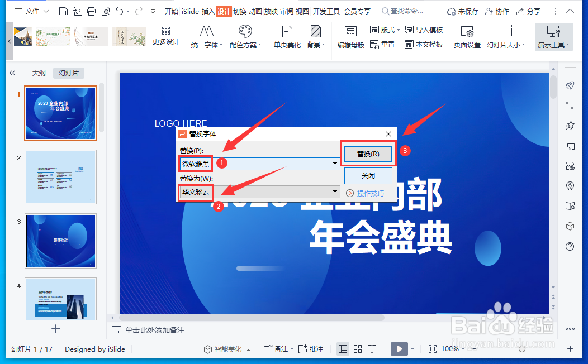The width and height of the screenshot is (588, 364).
Task: Click 编辑母版 slide master icon
Action: click(x=350, y=37)
